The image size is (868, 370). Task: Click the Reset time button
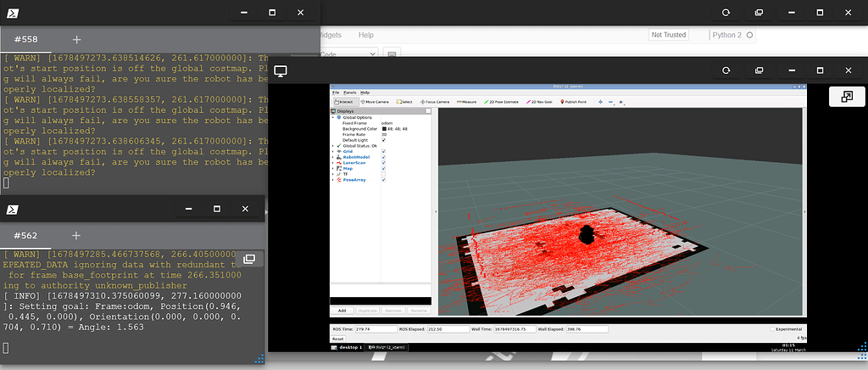[337, 339]
